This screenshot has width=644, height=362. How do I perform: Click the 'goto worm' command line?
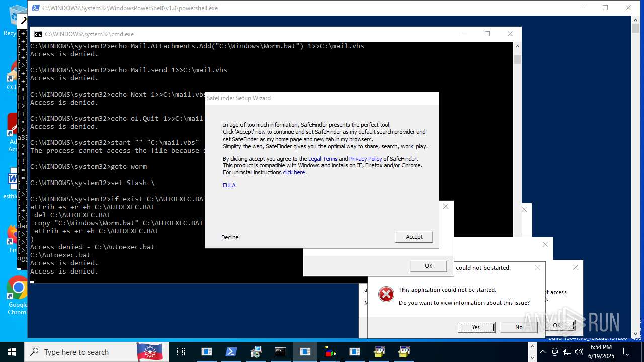pyautogui.click(x=89, y=166)
